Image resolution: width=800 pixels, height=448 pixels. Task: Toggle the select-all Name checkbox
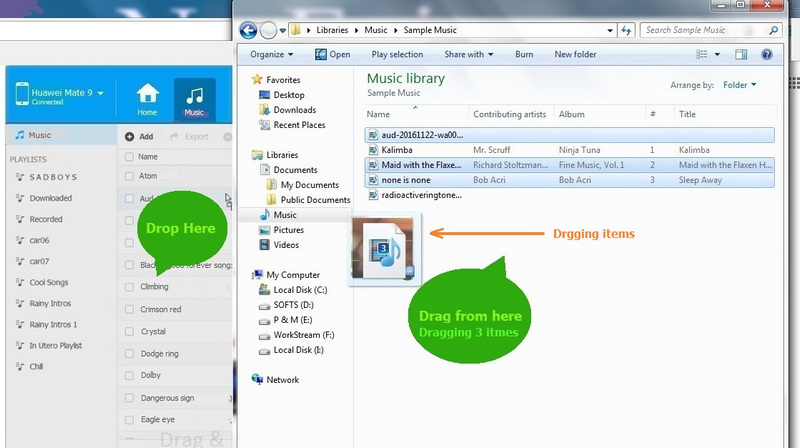tap(129, 157)
